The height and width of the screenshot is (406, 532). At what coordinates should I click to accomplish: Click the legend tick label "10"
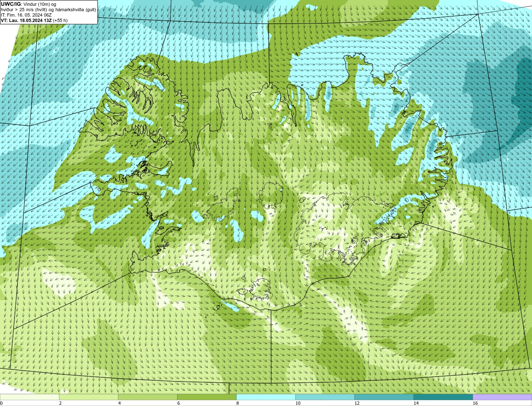pos(298,403)
